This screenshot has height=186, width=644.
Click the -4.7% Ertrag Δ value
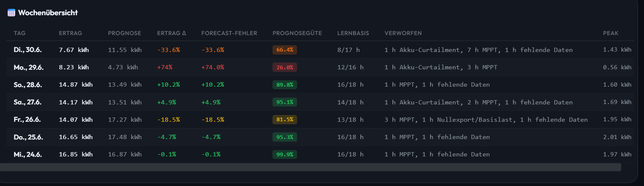coord(167,137)
